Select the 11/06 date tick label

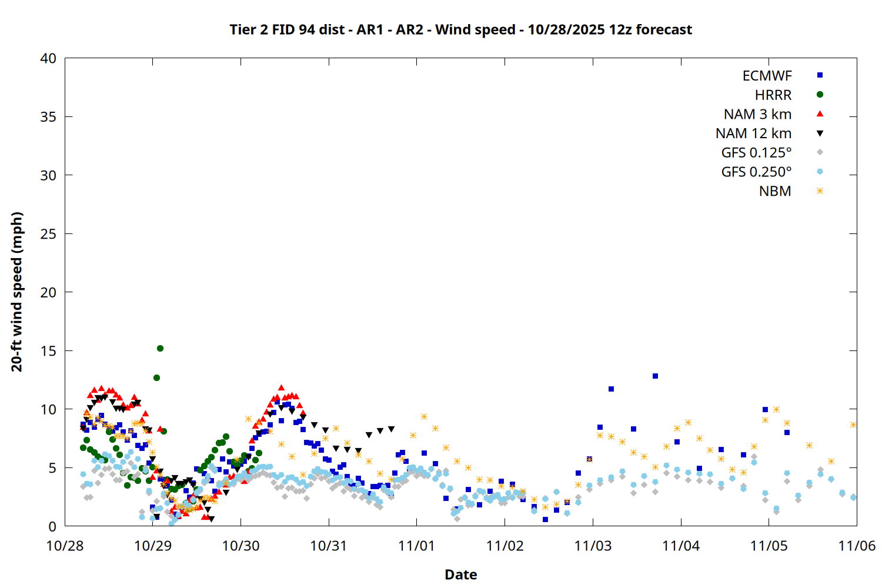point(856,546)
